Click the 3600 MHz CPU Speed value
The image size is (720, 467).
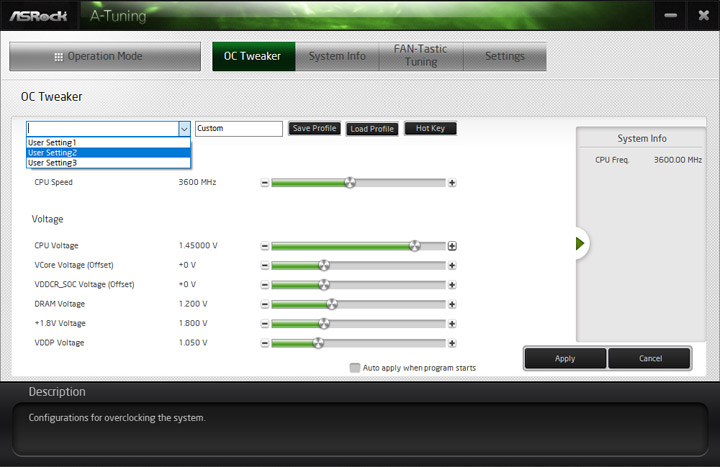pos(197,182)
